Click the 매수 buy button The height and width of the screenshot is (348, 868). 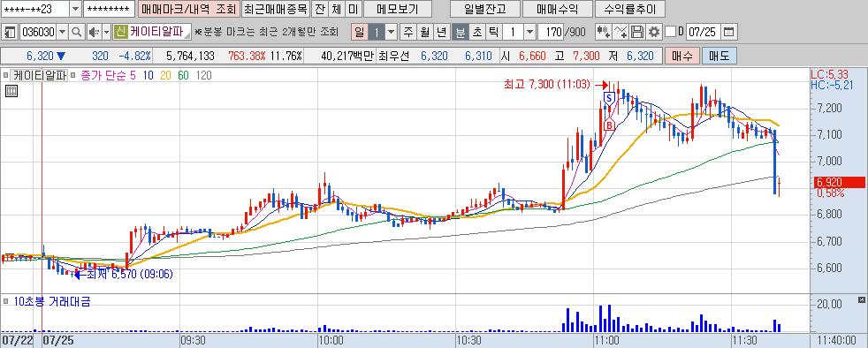[x=682, y=56]
